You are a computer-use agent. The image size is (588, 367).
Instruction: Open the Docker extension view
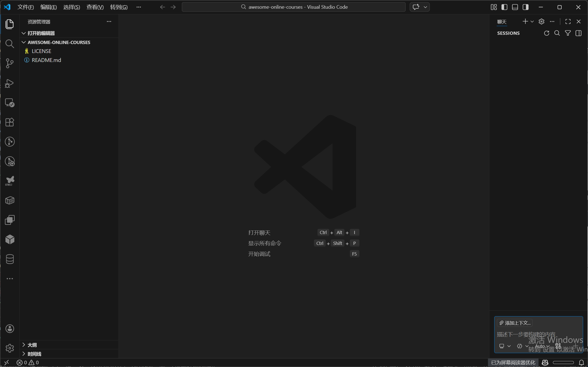(x=10, y=200)
